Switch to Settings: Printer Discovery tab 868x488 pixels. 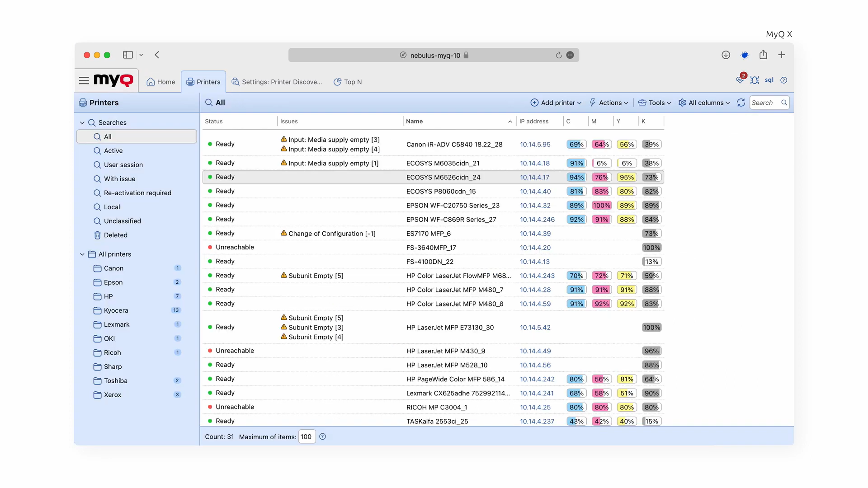[277, 82]
